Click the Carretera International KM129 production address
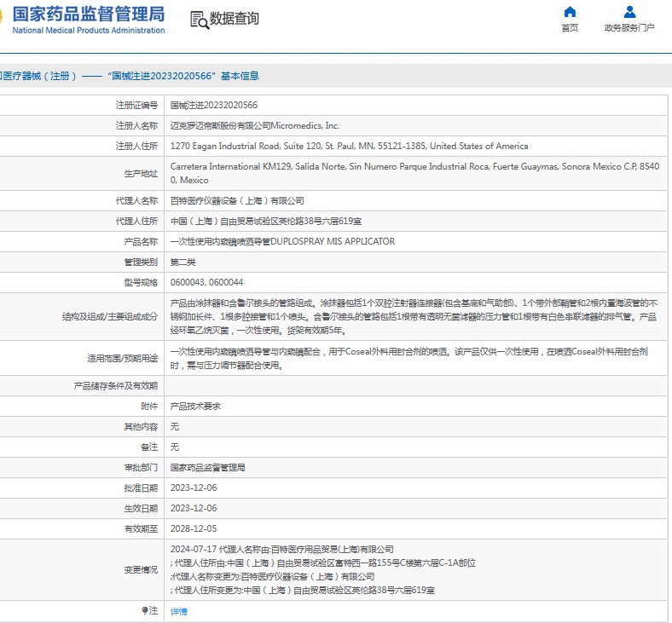This screenshot has height=623, width=672. click(x=414, y=173)
